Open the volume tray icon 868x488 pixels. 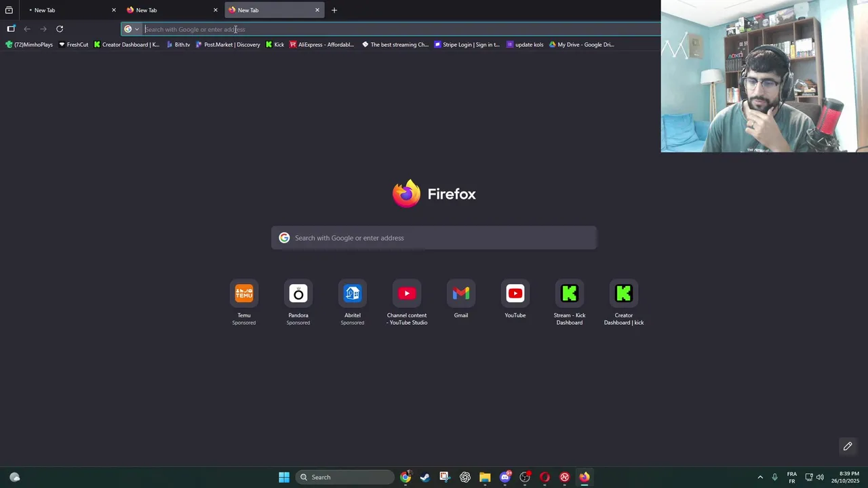pyautogui.click(x=820, y=477)
